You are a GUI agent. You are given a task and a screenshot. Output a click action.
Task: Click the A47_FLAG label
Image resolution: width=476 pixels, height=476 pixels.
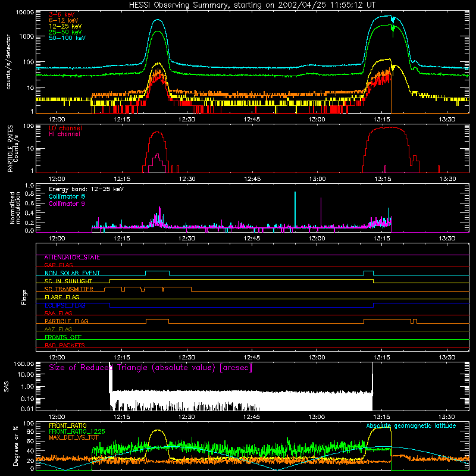tap(58, 329)
